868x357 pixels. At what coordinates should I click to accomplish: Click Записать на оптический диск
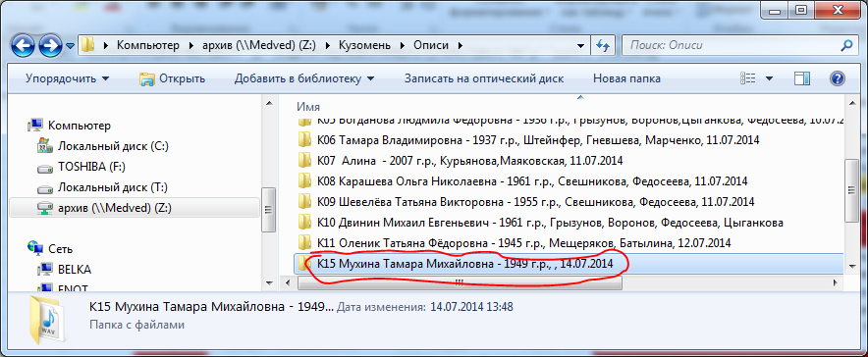coord(484,78)
